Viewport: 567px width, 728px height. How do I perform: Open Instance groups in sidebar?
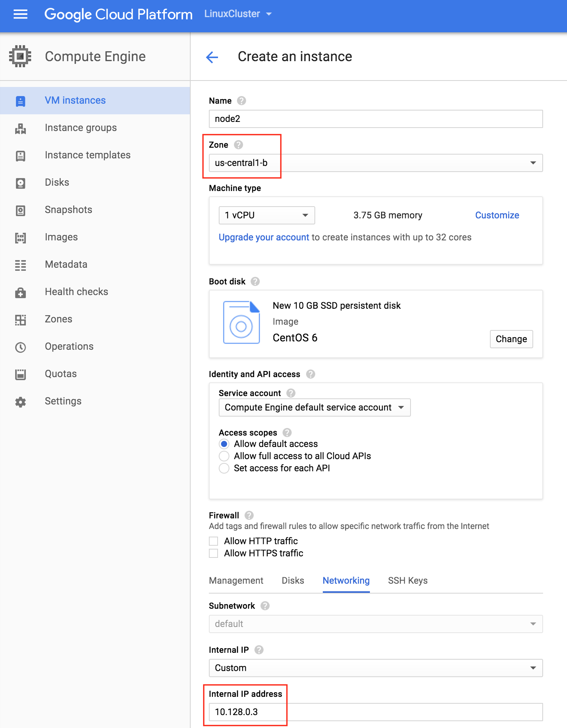[x=95, y=128]
